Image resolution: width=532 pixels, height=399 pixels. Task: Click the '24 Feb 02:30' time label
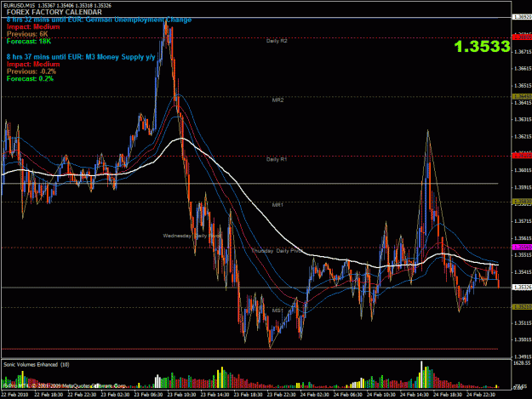click(x=314, y=395)
